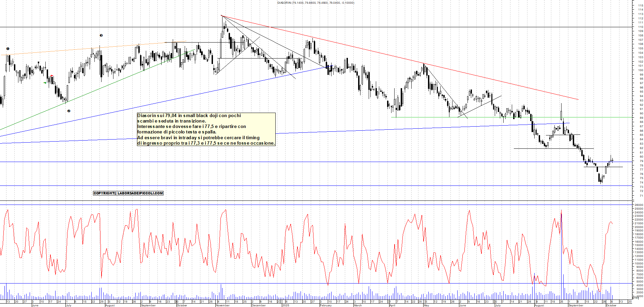644x307 pixels.
Task: Click the November label on time axis
Action: click(223, 305)
